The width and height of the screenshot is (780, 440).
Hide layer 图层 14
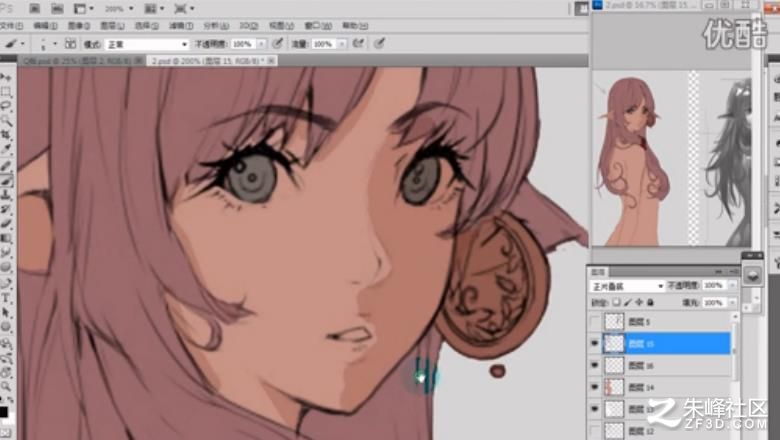pyautogui.click(x=595, y=387)
